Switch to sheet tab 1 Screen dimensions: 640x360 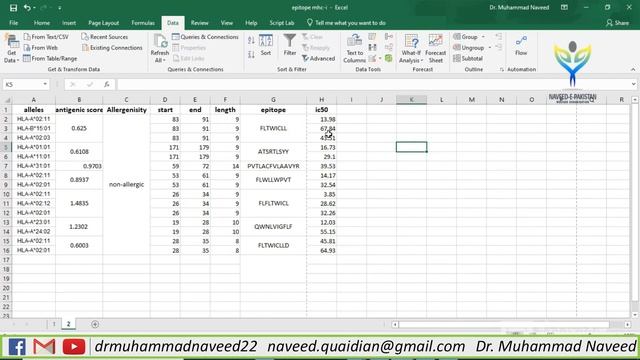pyautogui.click(x=53, y=324)
